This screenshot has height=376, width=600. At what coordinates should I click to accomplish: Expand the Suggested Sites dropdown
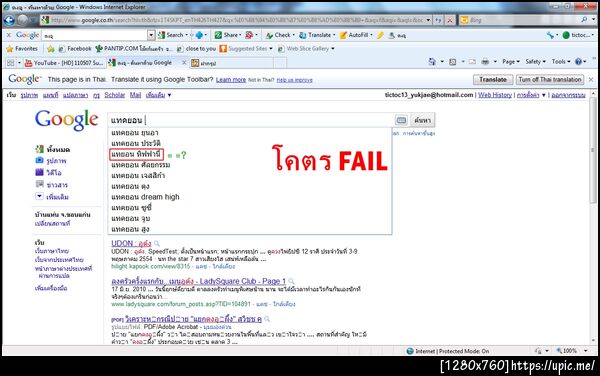[x=271, y=49]
